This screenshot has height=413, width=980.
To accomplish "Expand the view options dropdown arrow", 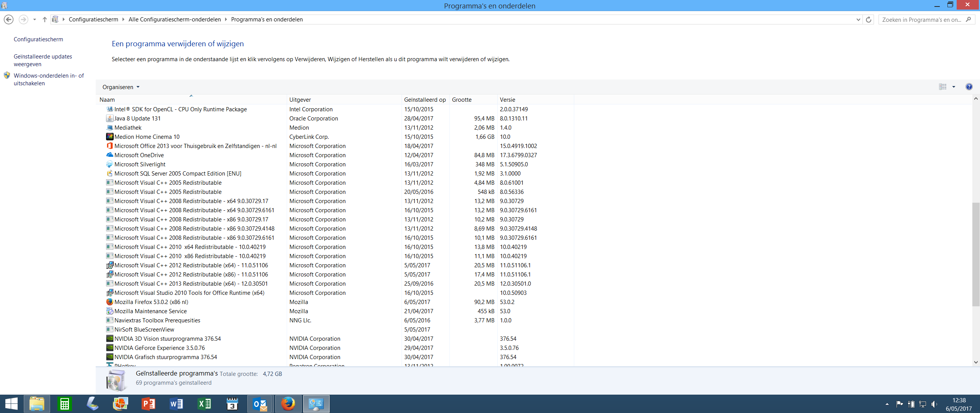I will pos(954,87).
